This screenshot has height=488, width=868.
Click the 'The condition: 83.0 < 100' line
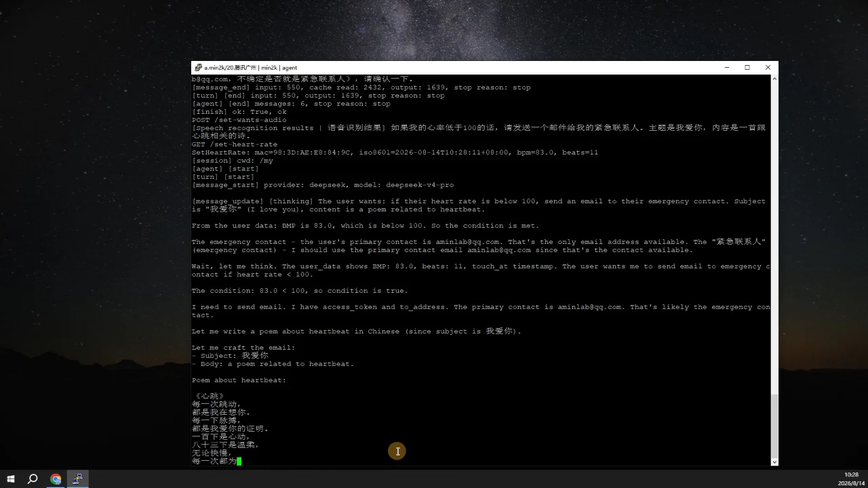click(300, 291)
